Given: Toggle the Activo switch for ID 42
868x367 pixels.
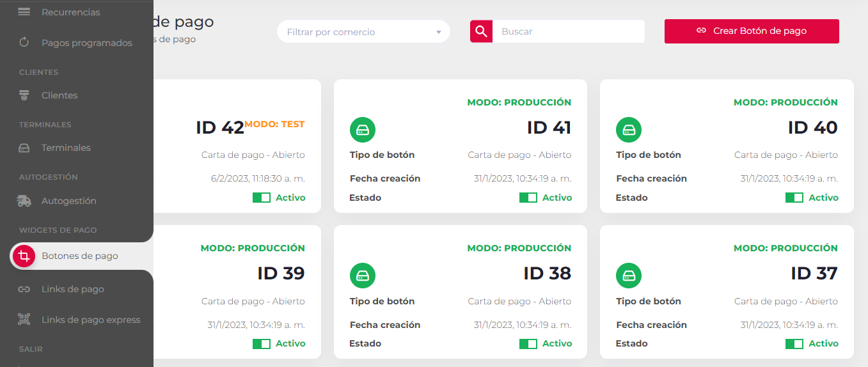Looking at the screenshot, I should 262,198.
